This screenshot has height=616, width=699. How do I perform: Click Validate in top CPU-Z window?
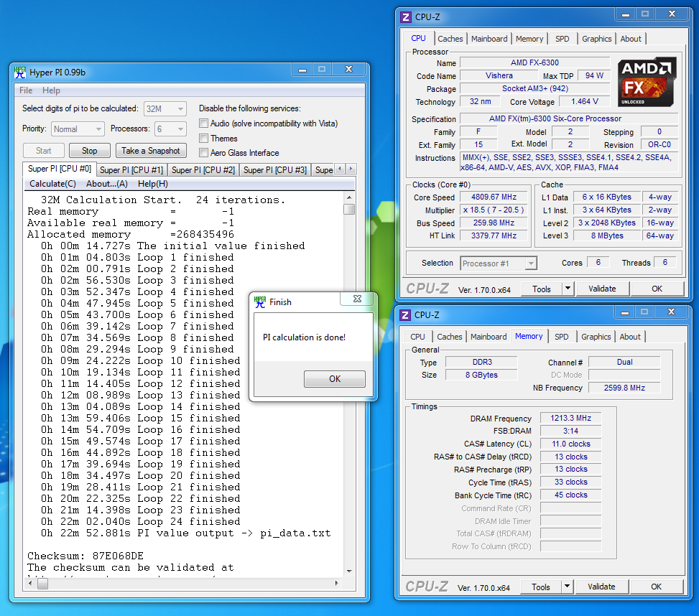(x=602, y=289)
